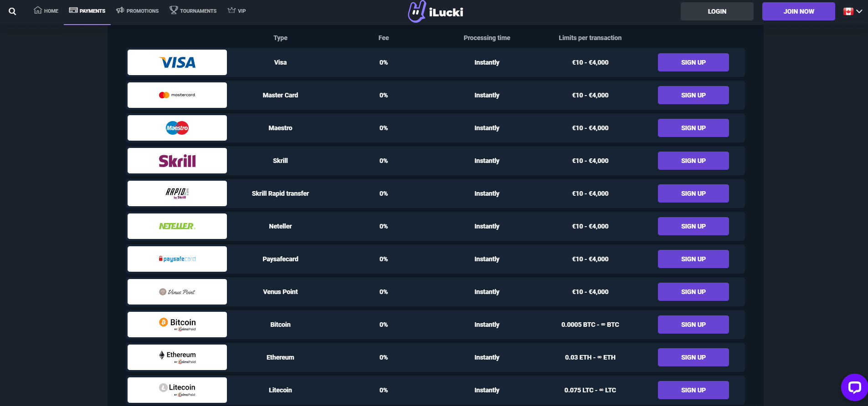Screen dimensions: 868x406
Task: Sign up via Skrill Rapid transfer row
Action: tap(693, 193)
